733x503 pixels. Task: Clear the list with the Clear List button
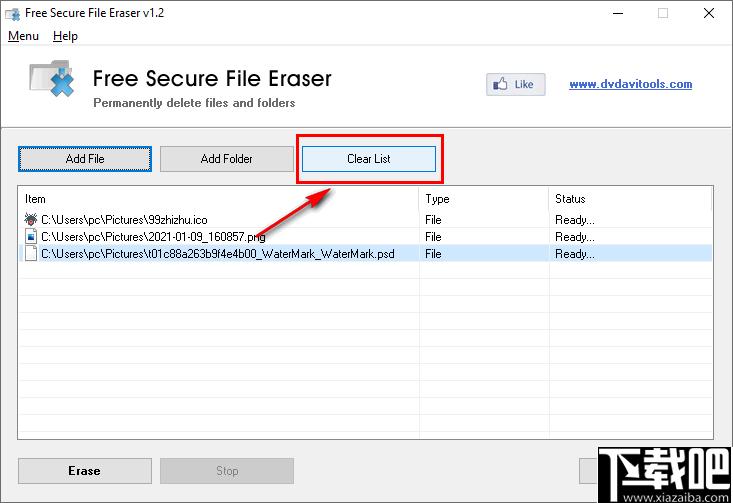point(369,159)
